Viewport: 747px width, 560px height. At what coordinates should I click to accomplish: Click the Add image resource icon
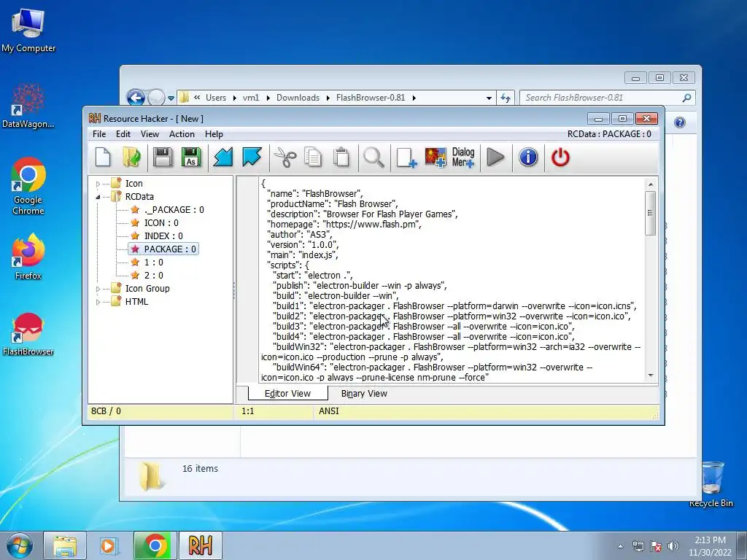tap(436, 157)
